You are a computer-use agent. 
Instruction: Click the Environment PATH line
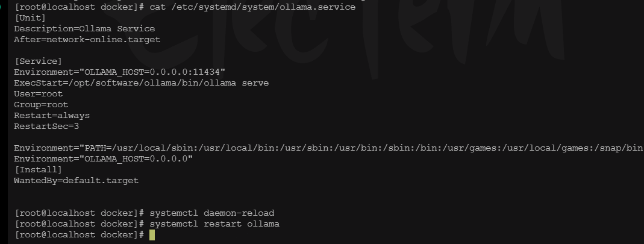pyautogui.click(x=328, y=148)
